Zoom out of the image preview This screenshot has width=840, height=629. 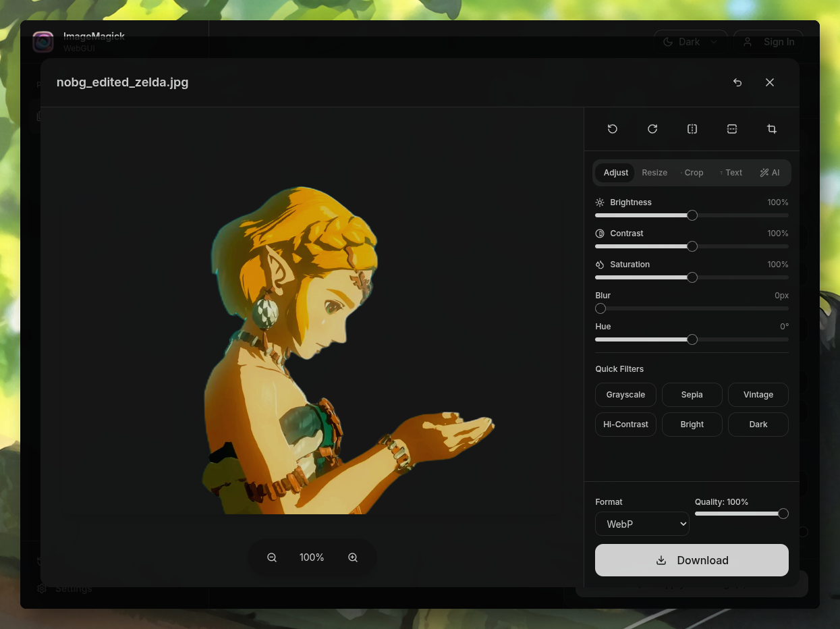272,557
